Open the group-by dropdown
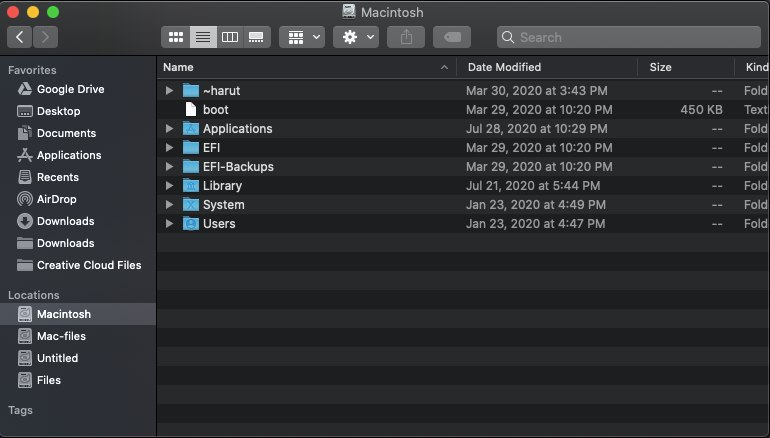The height and width of the screenshot is (438, 770). (301, 37)
